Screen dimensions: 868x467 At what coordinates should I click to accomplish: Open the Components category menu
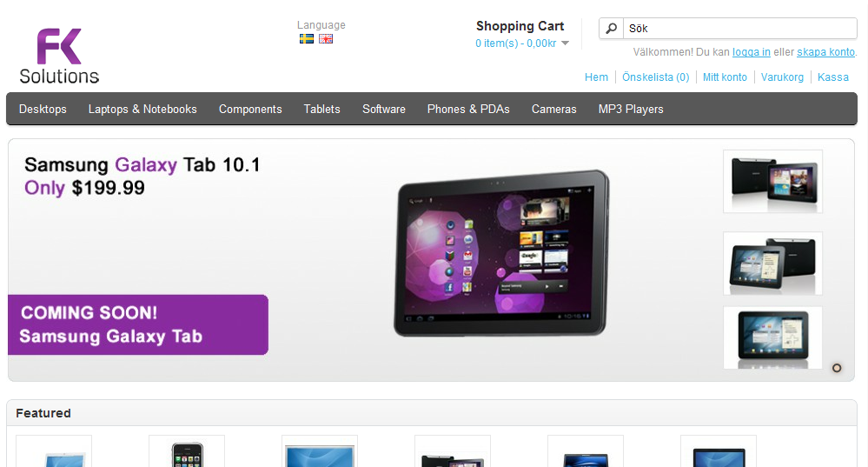click(x=250, y=109)
